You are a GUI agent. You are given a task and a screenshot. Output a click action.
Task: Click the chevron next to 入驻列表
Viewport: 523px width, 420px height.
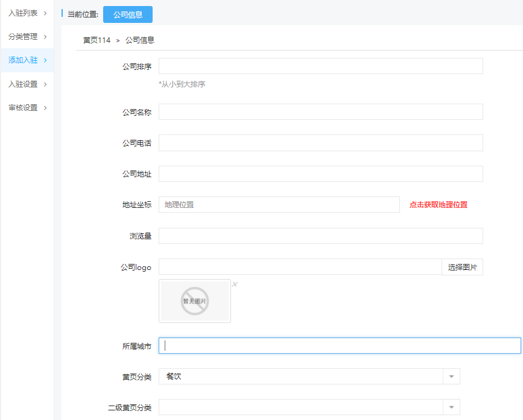(x=45, y=13)
